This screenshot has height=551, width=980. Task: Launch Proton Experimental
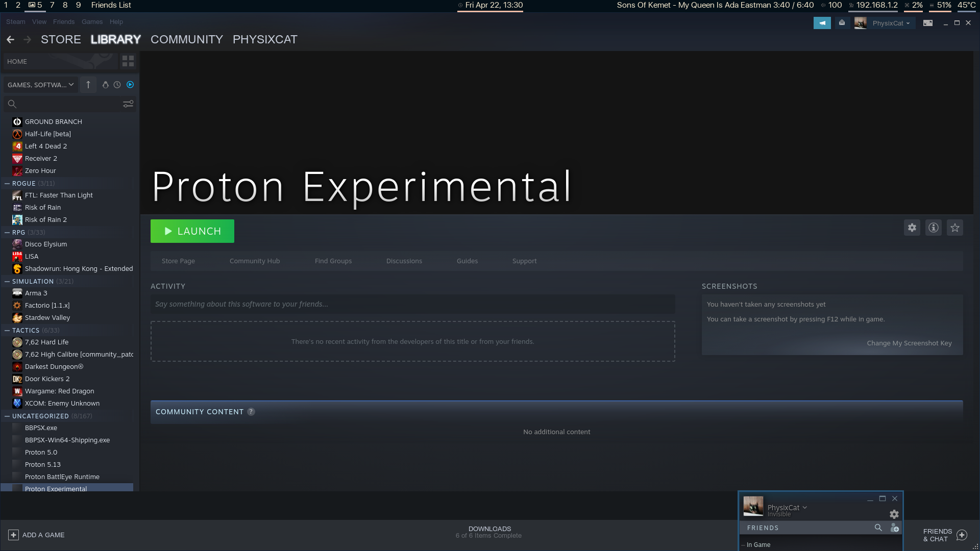click(192, 231)
